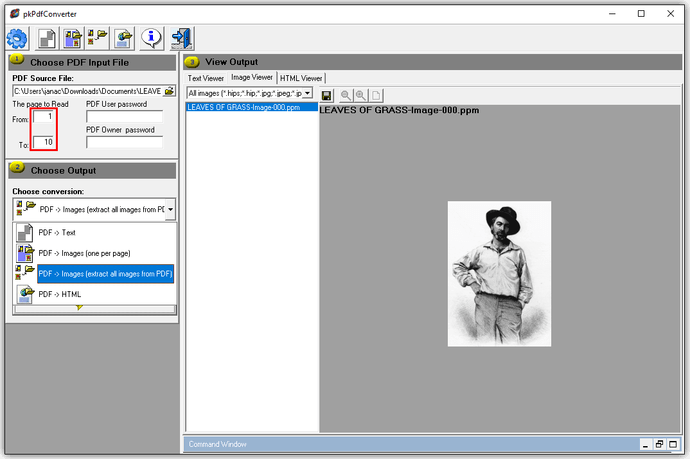Click the blue gear convert icon
Image resolution: width=690 pixels, height=459 pixels.
coord(17,39)
